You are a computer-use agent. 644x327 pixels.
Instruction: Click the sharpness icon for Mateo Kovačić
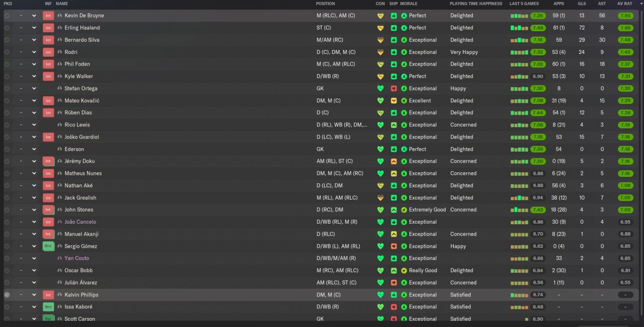(393, 101)
